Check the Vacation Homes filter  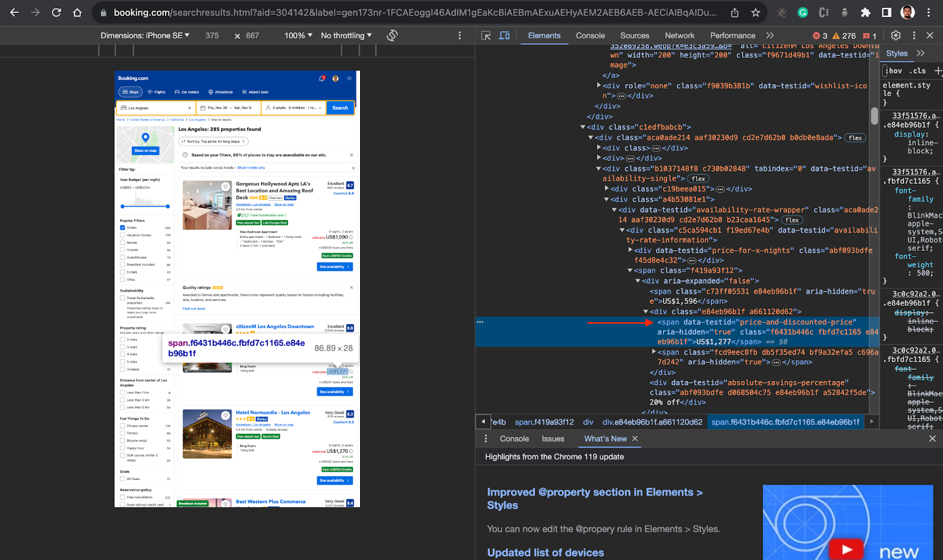pos(123,235)
